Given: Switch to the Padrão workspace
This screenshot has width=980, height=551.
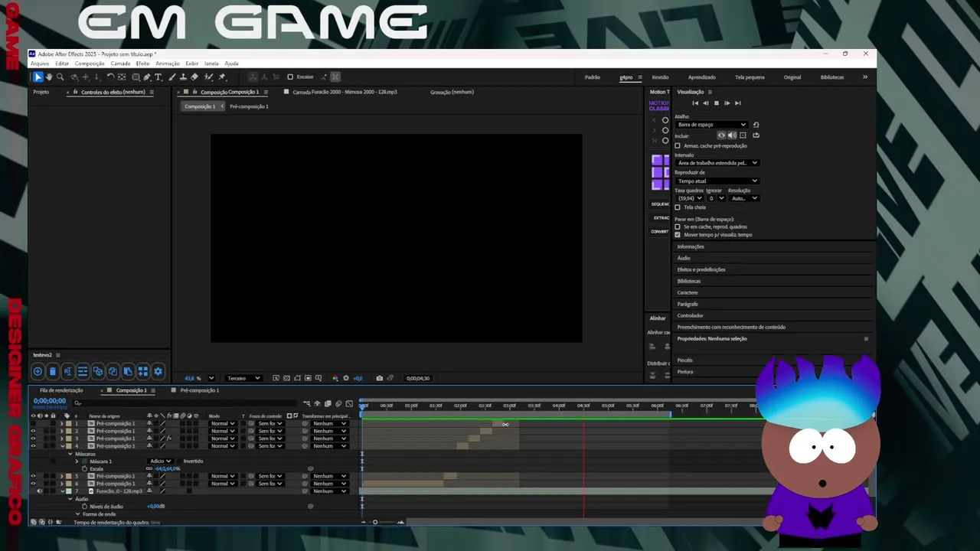Looking at the screenshot, I should (x=593, y=77).
